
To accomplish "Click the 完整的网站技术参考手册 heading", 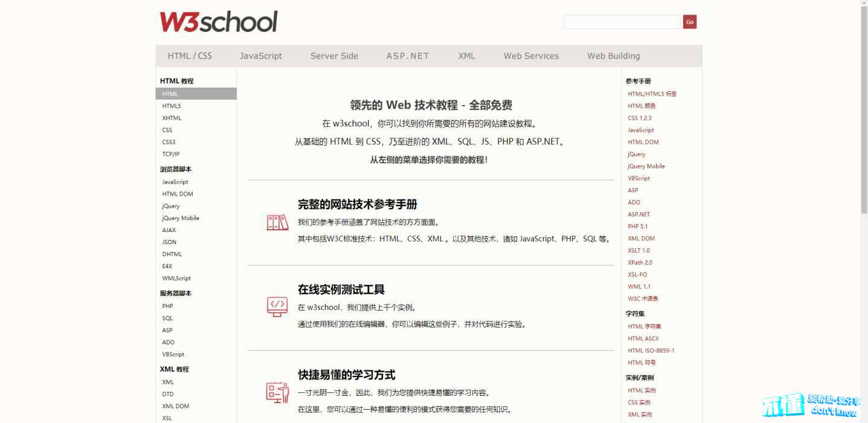I will coord(358,204).
